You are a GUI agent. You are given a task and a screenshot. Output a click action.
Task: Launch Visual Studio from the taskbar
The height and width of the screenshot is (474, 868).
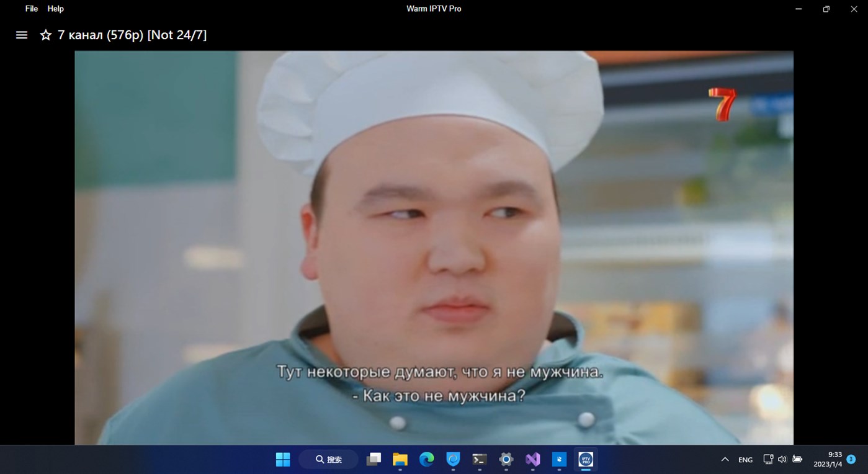(x=532, y=459)
